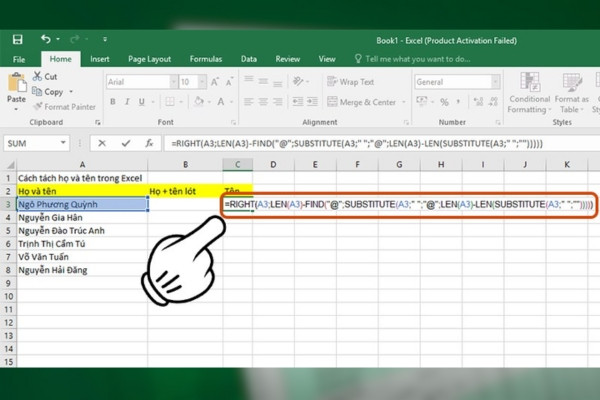Open the General number format dropdown
The image size is (600, 400).
pyautogui.click(x=496, y=82)
